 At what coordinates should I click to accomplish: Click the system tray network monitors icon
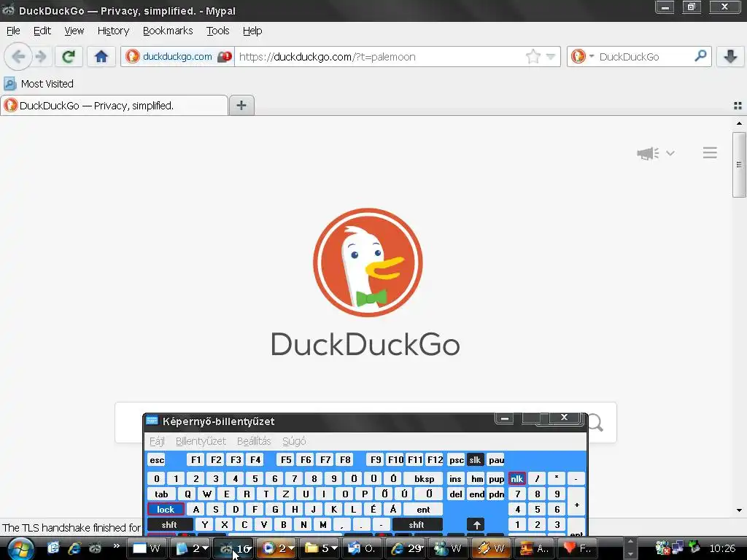[678, 548]
